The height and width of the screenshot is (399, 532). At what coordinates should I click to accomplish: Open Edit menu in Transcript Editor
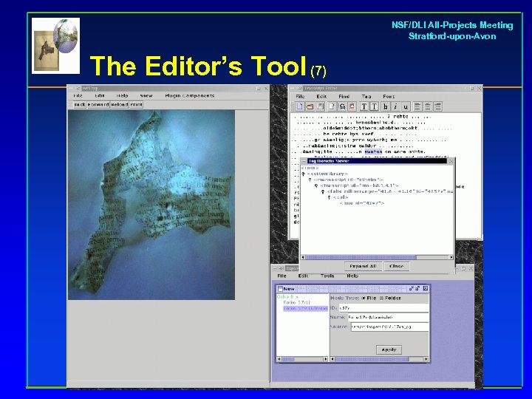pos(321,96)
